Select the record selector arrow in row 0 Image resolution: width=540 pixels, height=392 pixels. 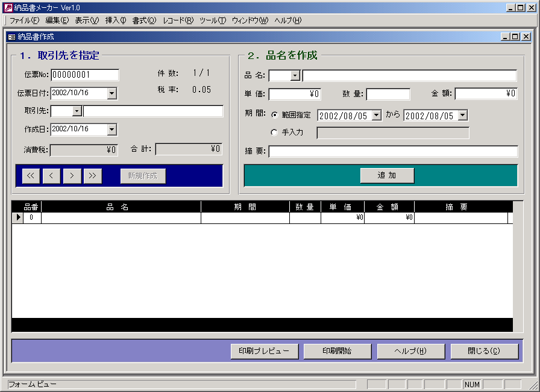click(17, 217)
